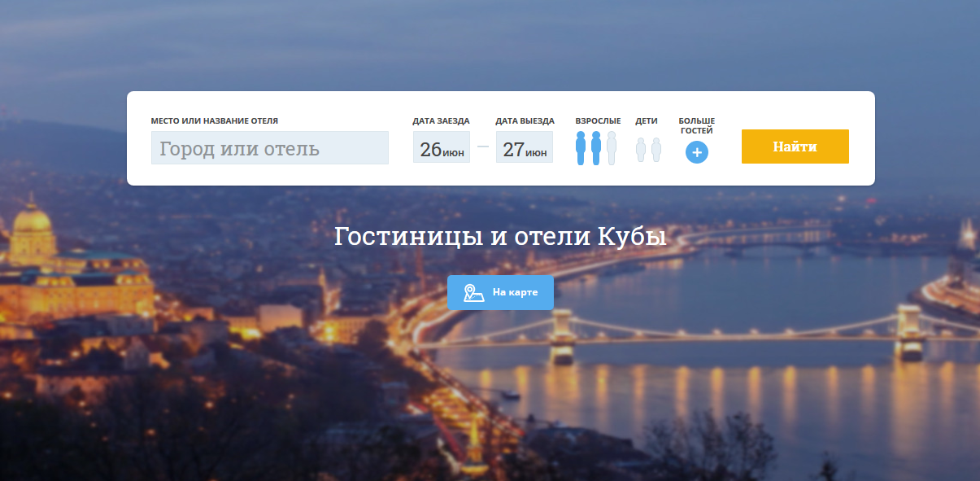Click the heading Гостиницы и отели Кубы
980x481 pixels.
500,236
